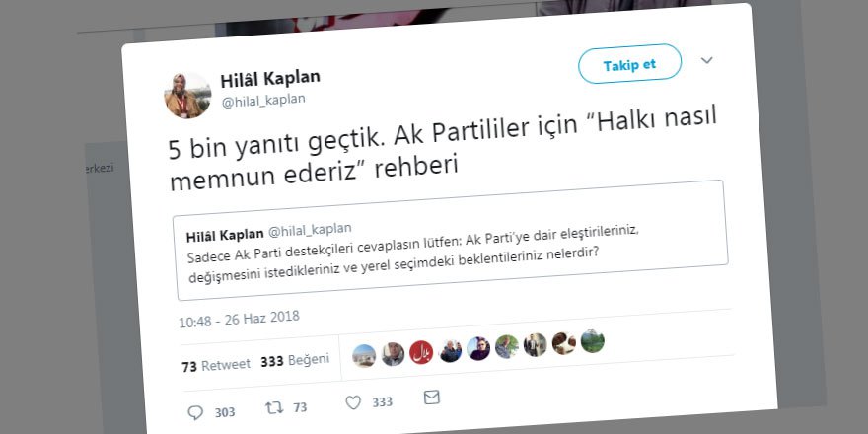Screen dimensions: 868x434
Task: Click the red Arabic calligraphy avatar
Action: (421, 352)
